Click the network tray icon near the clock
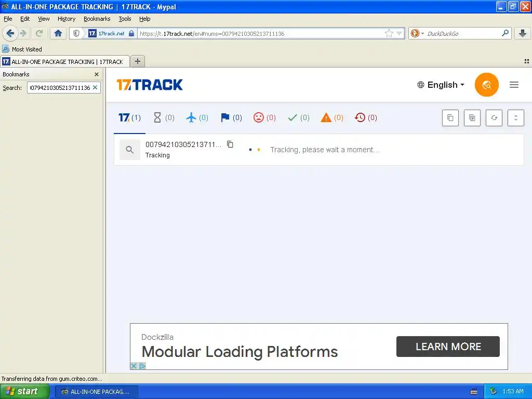Image resolution: width=532 pixels, height=399 pixels. pyautogui.click(x=494, y=392)
